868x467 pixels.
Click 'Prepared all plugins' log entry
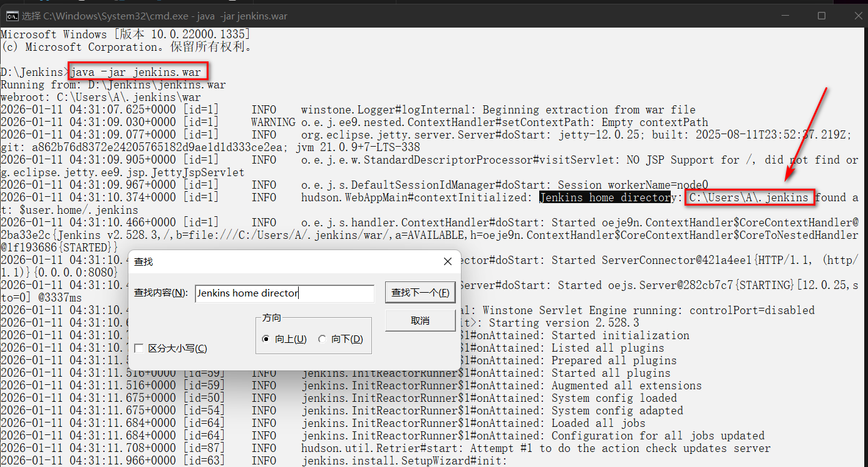614,360
